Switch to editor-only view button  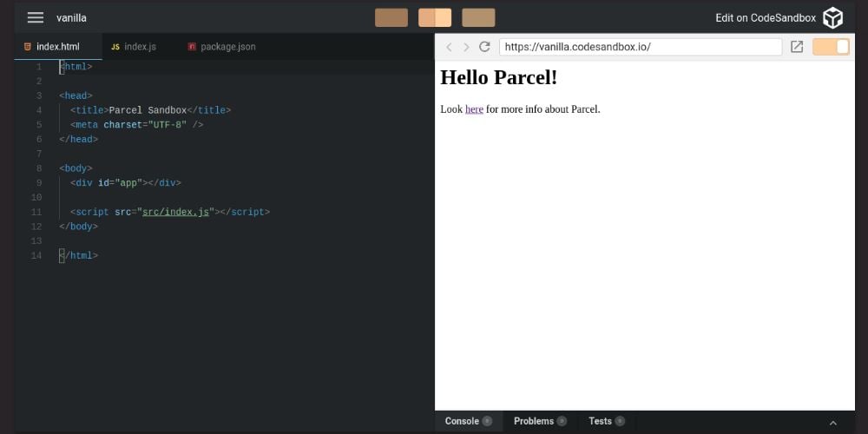pyautogui.click(x=391, y=17)
